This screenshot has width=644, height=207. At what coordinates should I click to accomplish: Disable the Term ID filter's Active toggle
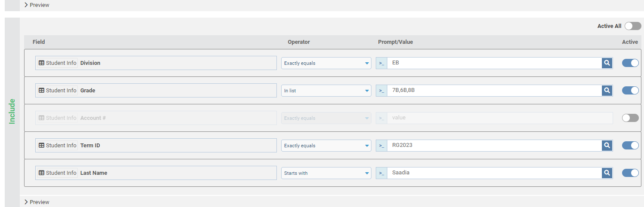(630, 146)
